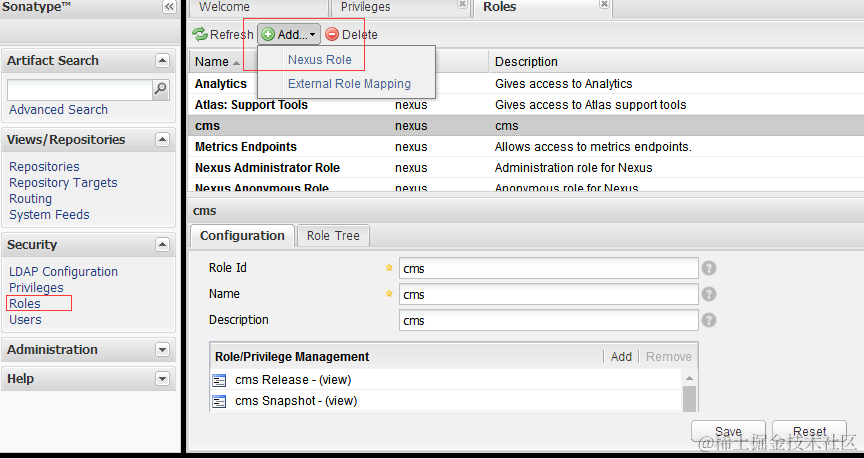This screenshot has height=459, width=864.
Task: Open LDAP Configuration link
Action: [63, 272]
